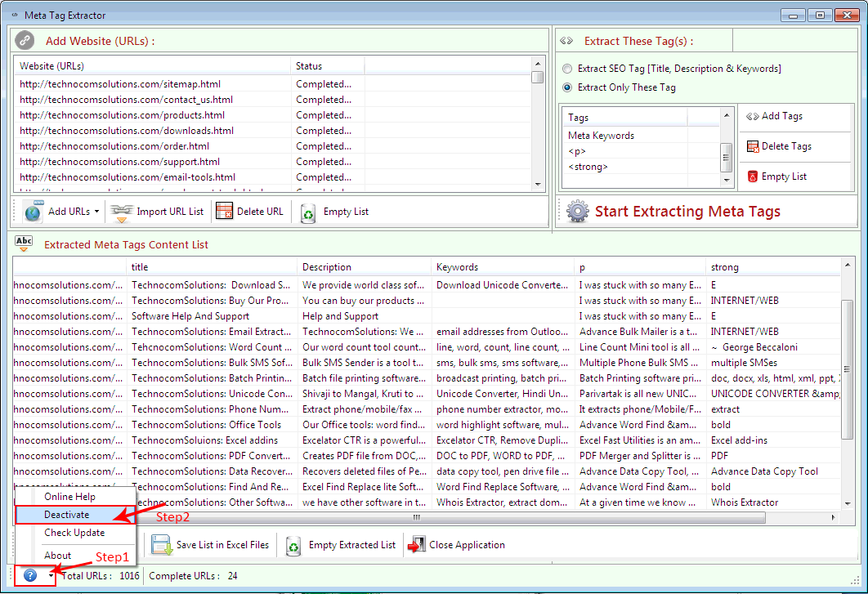Select the downloads.html URL row
868x594 pixels.
[272, 131]
